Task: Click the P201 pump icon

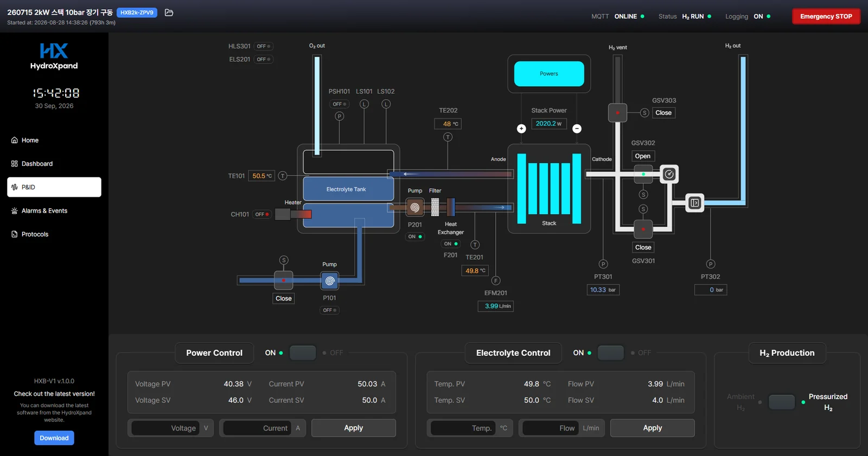Action: pos(414,207)
